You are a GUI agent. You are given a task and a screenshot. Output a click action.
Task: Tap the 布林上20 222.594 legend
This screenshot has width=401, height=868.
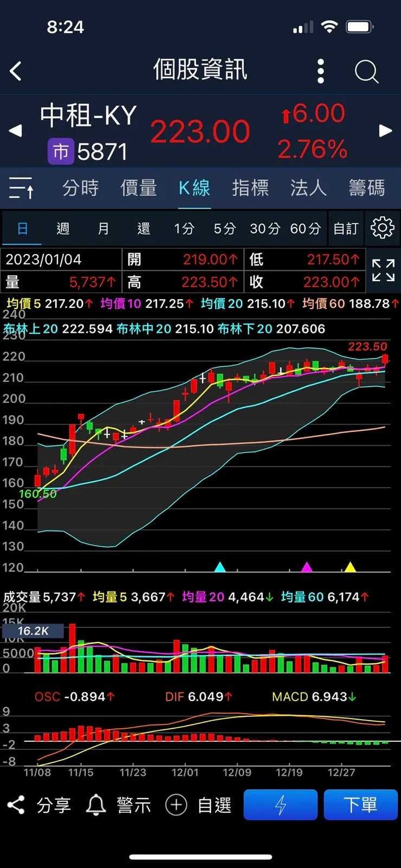(58, 329)
